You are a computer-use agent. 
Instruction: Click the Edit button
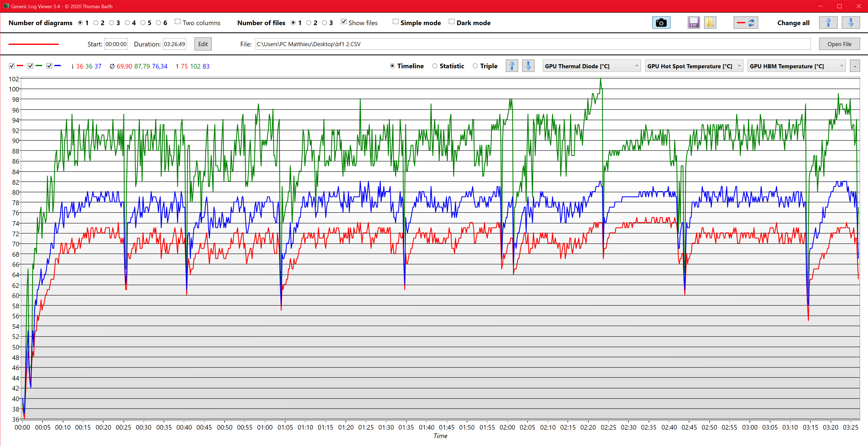203,44
